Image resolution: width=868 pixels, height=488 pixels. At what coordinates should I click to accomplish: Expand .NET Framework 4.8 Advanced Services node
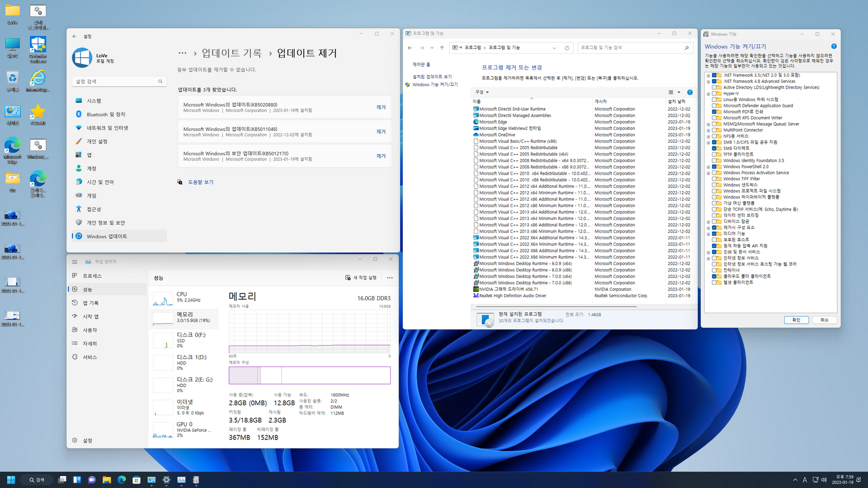coord(708,82)
